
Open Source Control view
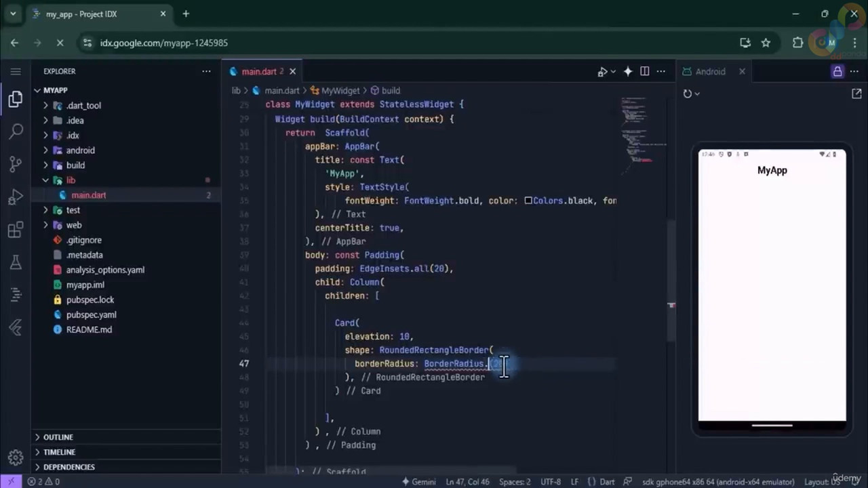[16, 164]
